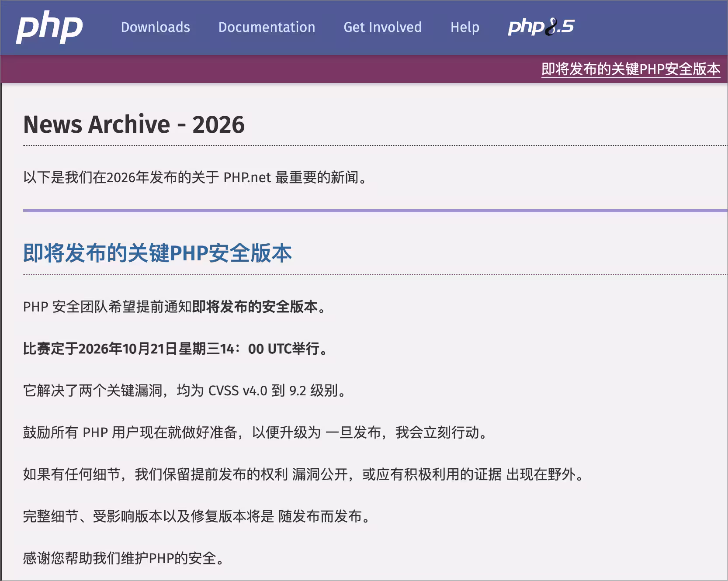
Task: Click the line mentioning CVSS v4.0 到 9.2 级别
Action: point(185,391)
